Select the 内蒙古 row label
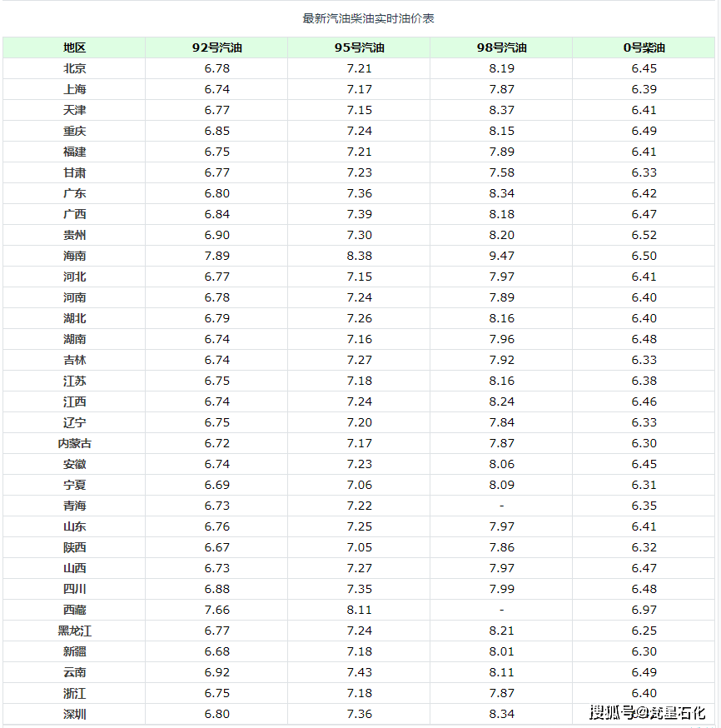The height and width of the screenshot is (728, 721). 74,443
